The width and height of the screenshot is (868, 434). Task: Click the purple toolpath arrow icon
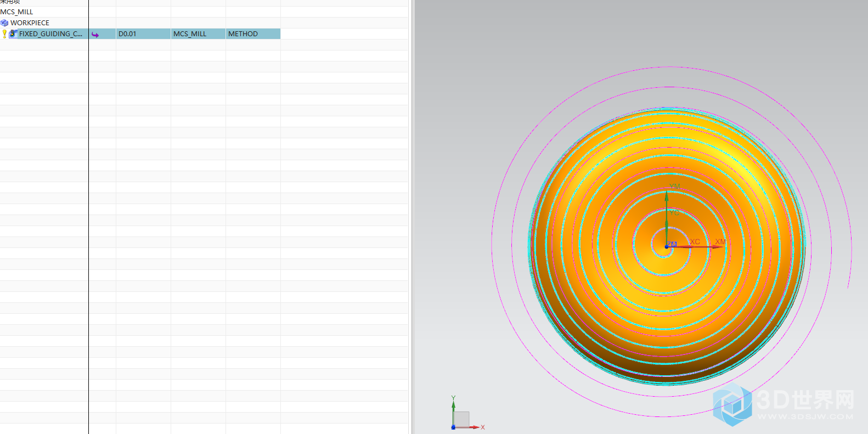click(95, 35)
